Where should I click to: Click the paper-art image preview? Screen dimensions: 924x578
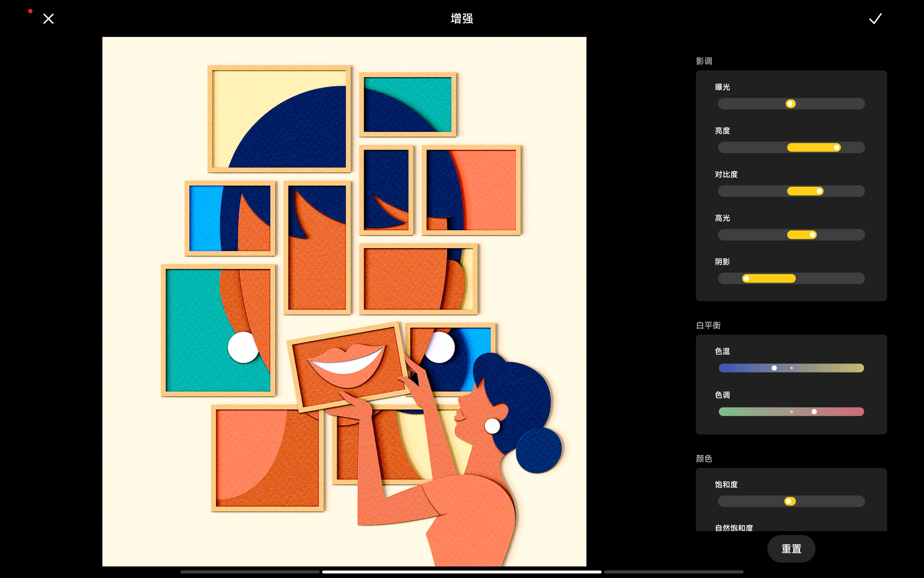[344, 301]
